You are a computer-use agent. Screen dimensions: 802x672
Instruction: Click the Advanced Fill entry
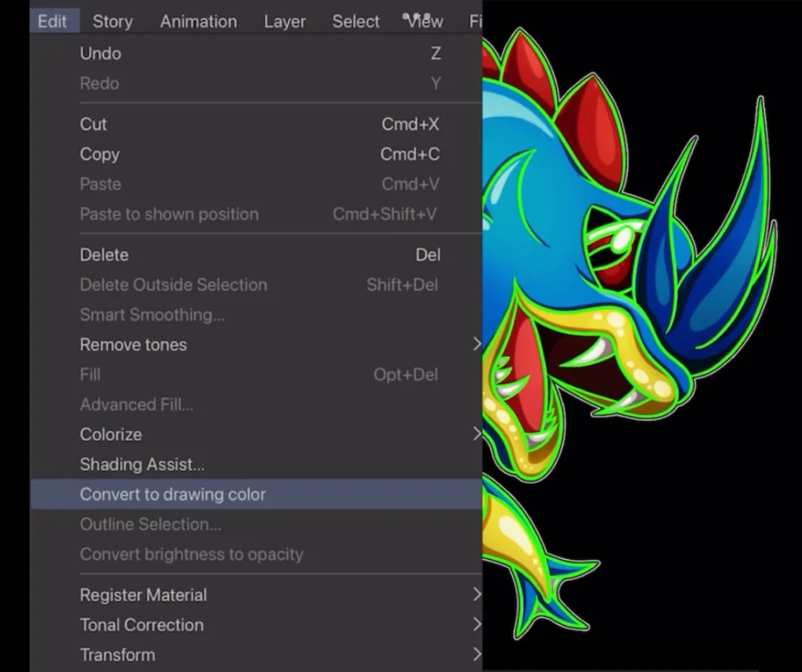[x=256, y=404]
